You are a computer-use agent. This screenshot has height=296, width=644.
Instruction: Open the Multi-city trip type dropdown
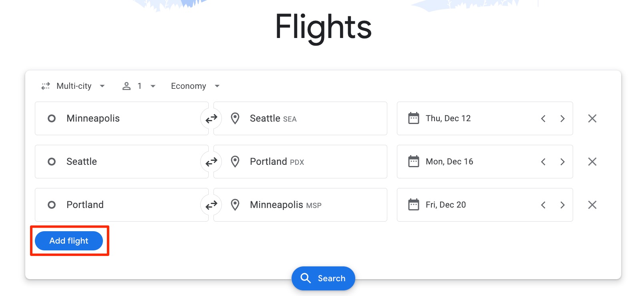tap(73, 86)
